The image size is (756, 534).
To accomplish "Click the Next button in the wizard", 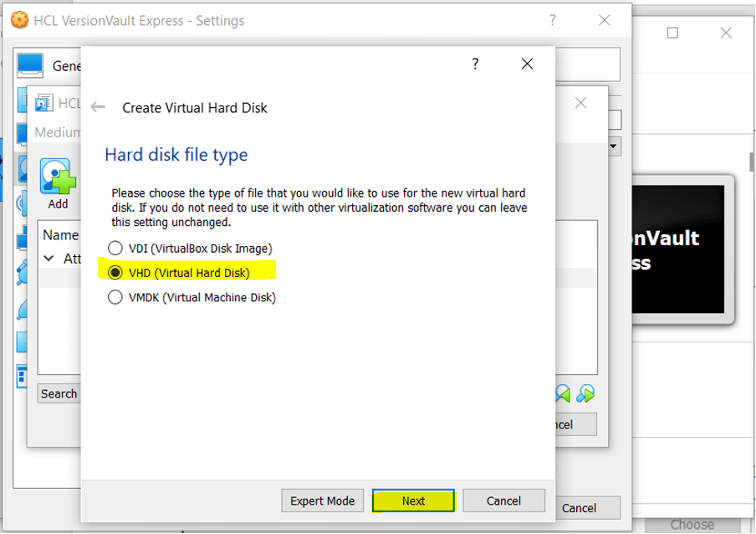I will click(x=413, y=501).
